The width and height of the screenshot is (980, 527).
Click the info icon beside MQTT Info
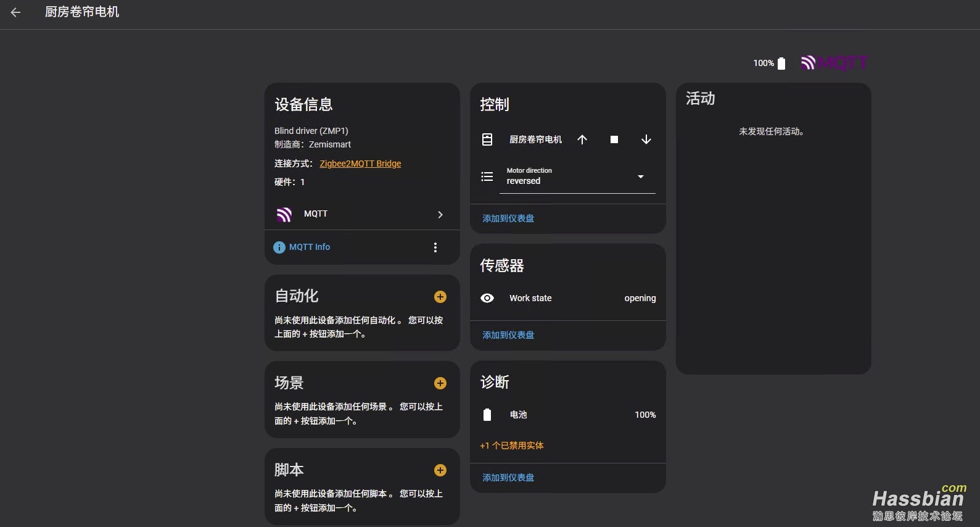[279, 247]
